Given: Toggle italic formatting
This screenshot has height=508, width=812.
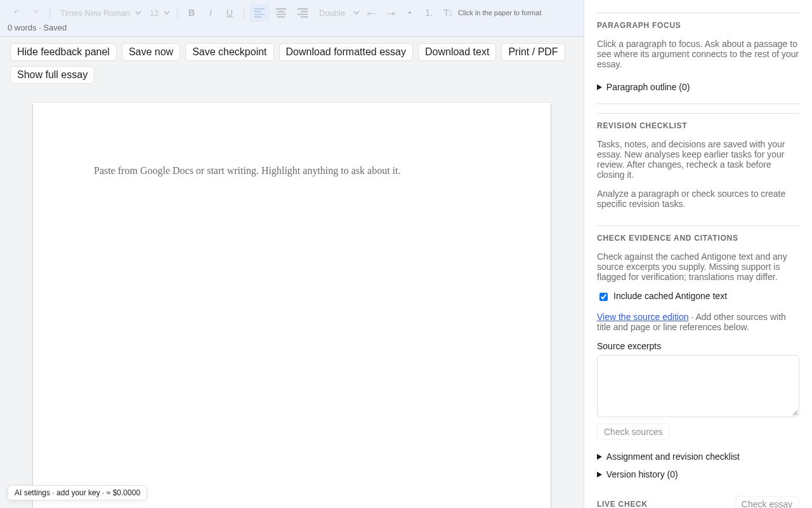Looking at the screenshot, I should pos(211,13).
